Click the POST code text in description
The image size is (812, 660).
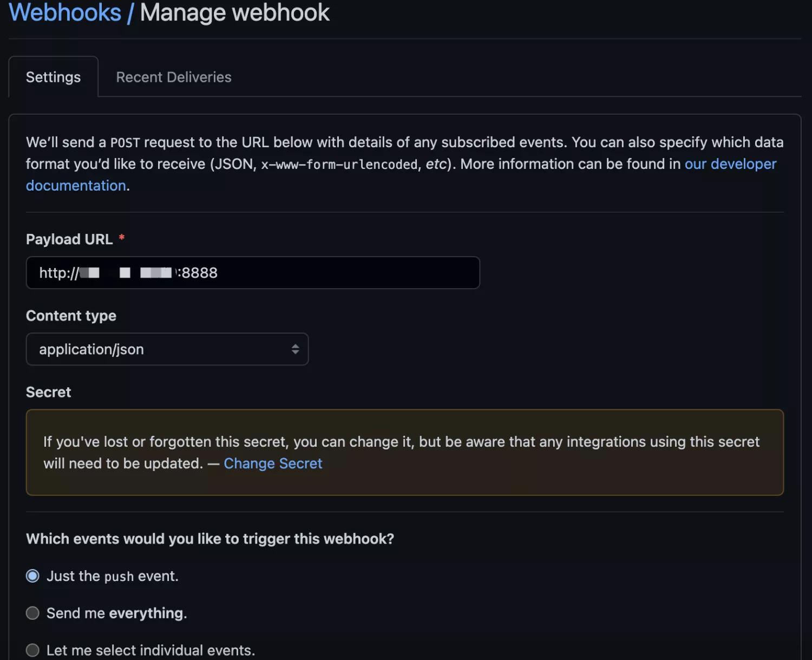pos(125,143)
